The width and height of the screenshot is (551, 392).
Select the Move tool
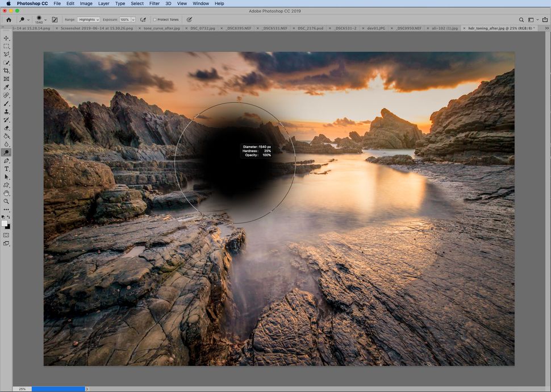point(7,39)
